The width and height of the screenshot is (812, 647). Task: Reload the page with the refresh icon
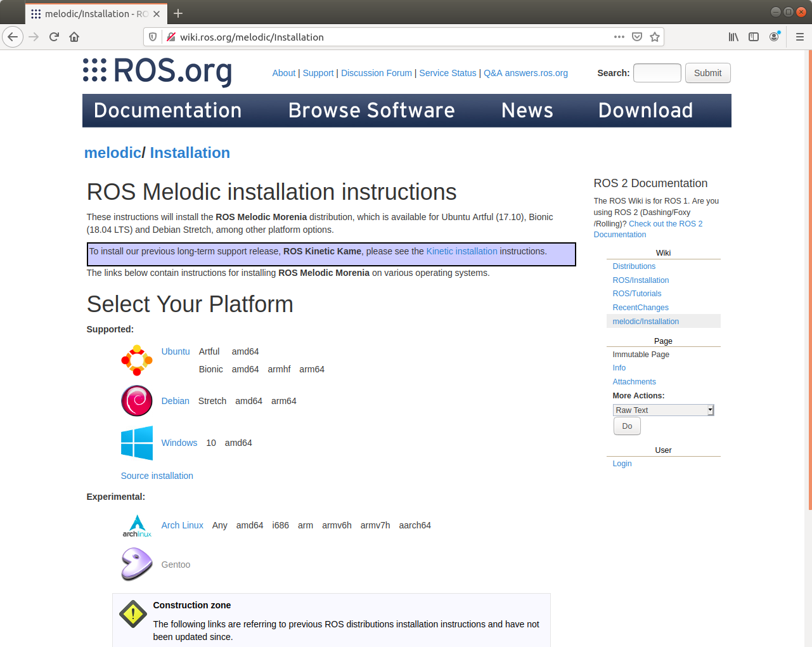(54, 37)
